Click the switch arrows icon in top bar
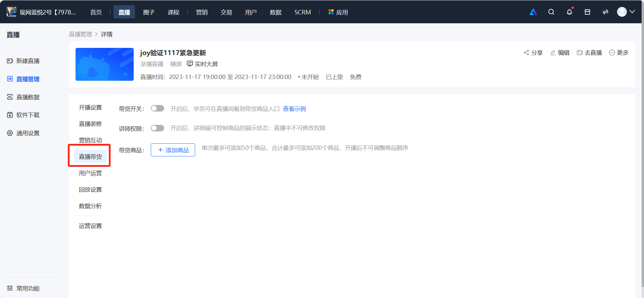Image resolution: width=644 pixels, height=298 pixels. [605, 12]
